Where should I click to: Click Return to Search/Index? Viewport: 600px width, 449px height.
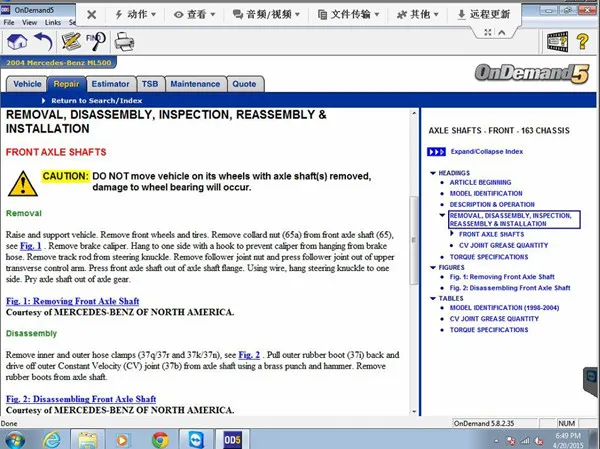[96, 101]
